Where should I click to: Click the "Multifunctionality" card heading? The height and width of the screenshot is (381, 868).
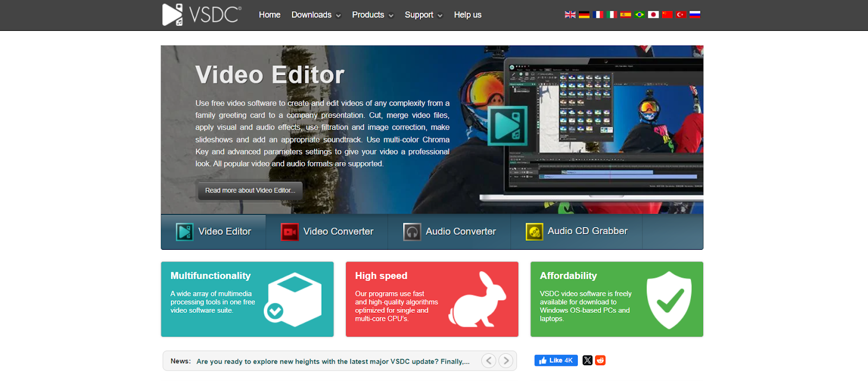[210, 276]
